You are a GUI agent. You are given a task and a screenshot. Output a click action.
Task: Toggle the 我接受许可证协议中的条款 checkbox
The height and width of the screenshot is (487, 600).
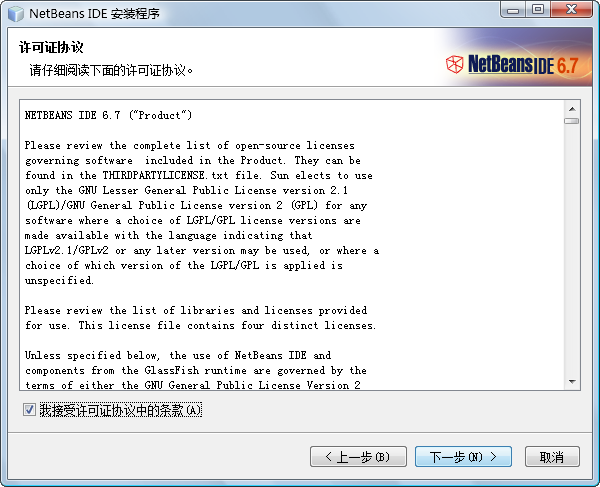click(x=29, y=410)
